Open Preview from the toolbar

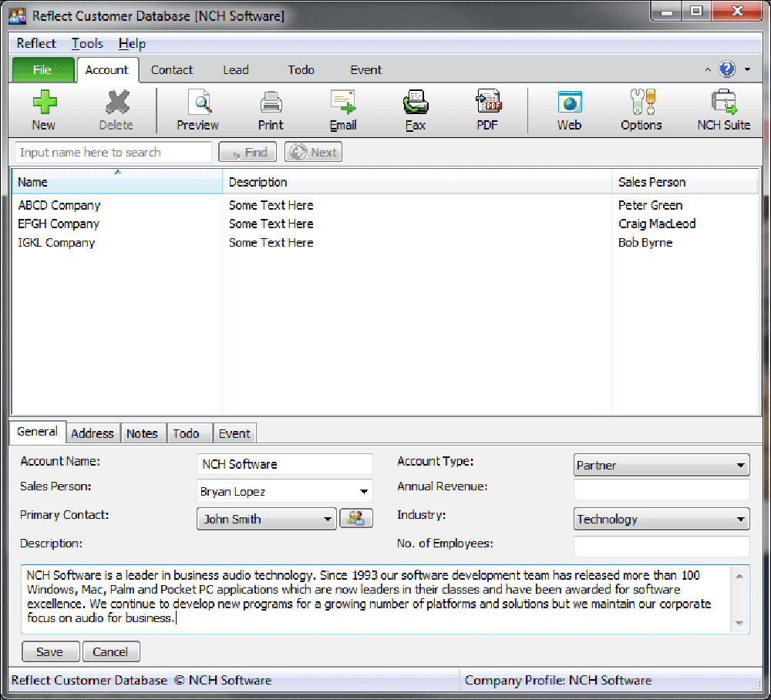(x=197, y=110)
